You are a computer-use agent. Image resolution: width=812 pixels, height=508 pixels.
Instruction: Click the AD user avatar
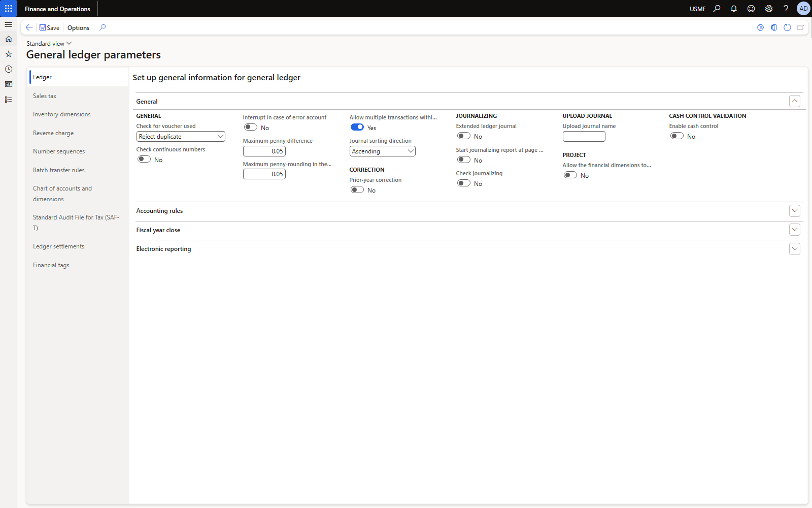pos(803,9)
